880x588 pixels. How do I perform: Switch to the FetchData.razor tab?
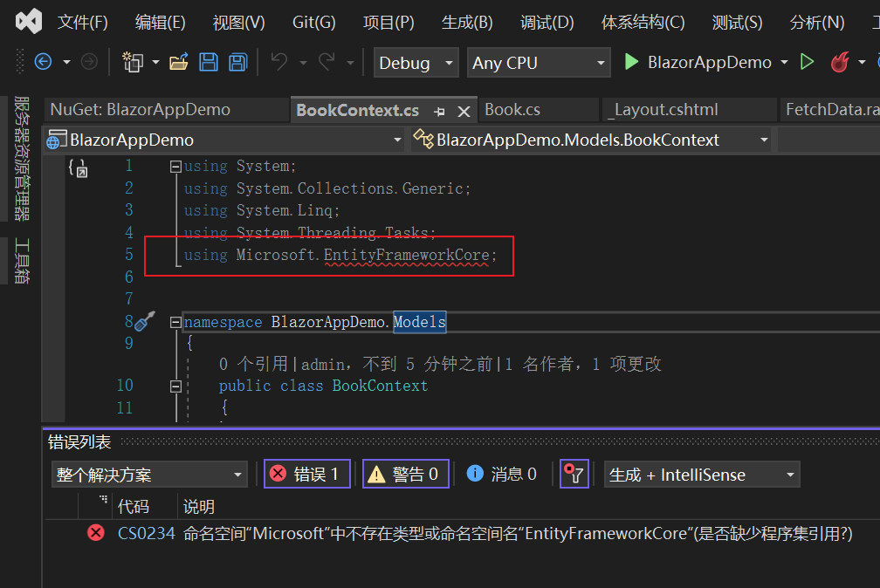tap(831, 109)
